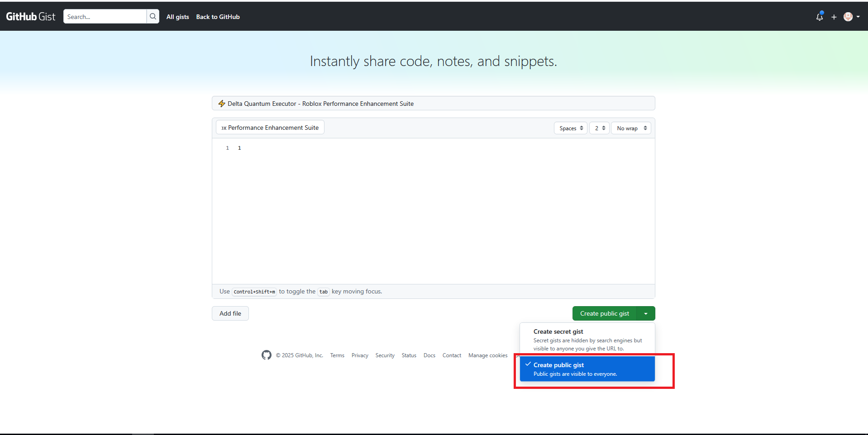Screen dimensions: 868x435
Task: Click the GitHub Gist logo
Action: tap(30, 17)
